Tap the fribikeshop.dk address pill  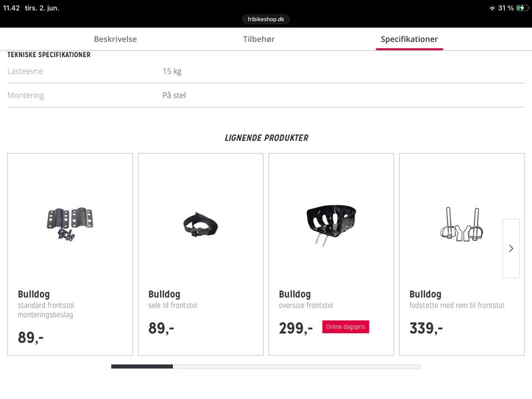point(265,19)
